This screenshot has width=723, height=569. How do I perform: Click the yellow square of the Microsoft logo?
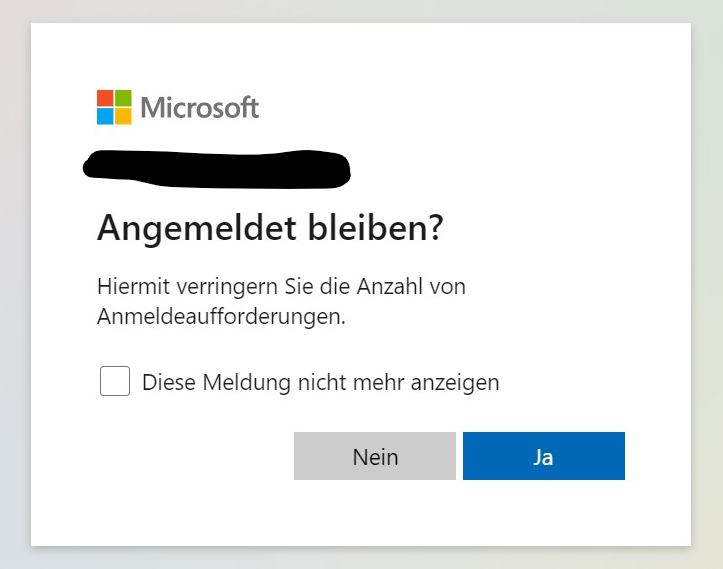(x=123, y=116)
